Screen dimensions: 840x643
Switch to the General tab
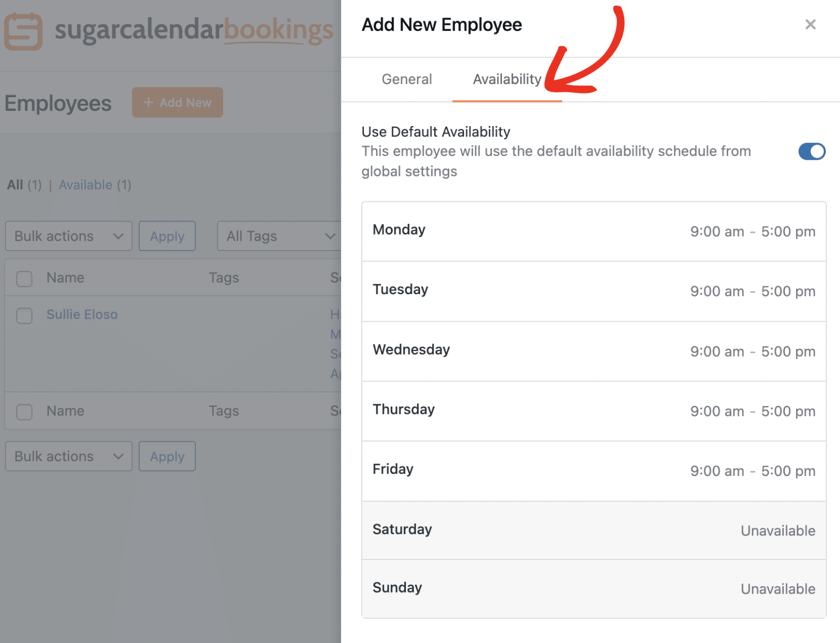pos(406,79)
